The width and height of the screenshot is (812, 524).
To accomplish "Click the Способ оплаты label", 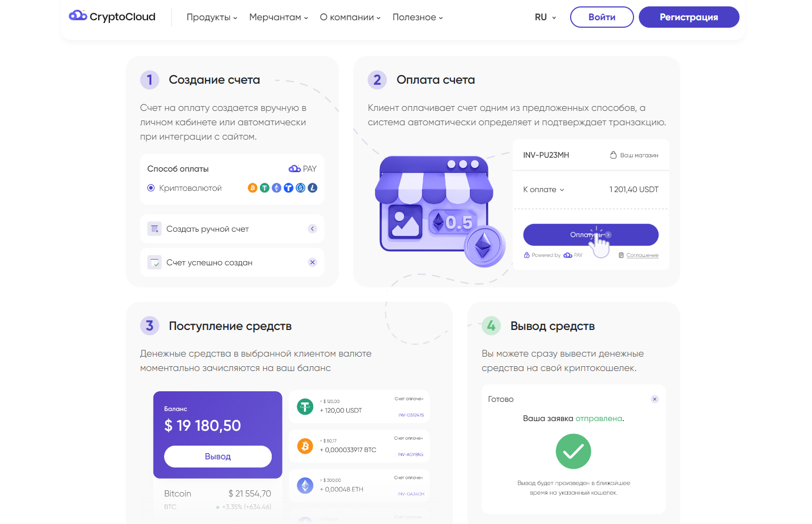I will click(178, 169).
